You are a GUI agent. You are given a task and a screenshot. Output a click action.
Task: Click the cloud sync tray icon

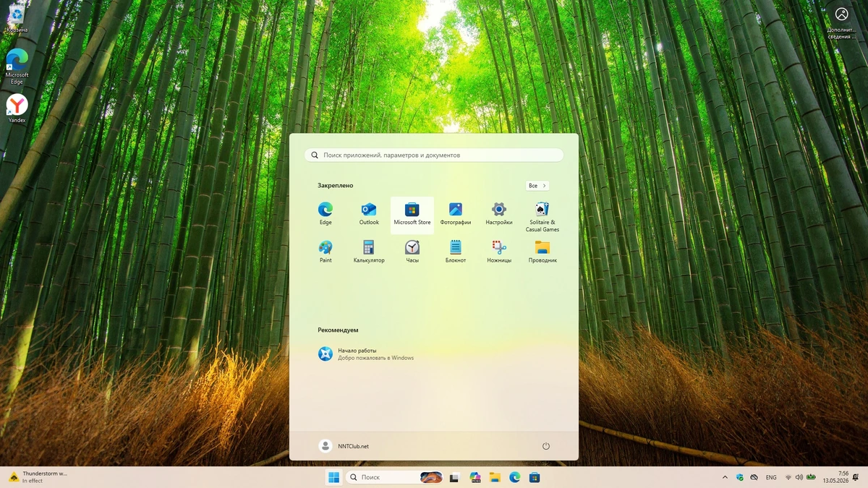click(x=754, y=477)
